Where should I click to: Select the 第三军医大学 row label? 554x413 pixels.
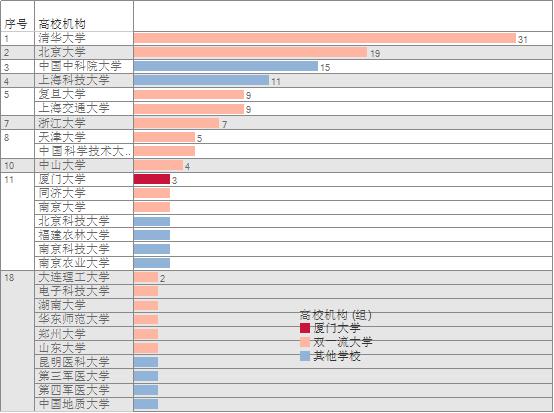(74, 376)
